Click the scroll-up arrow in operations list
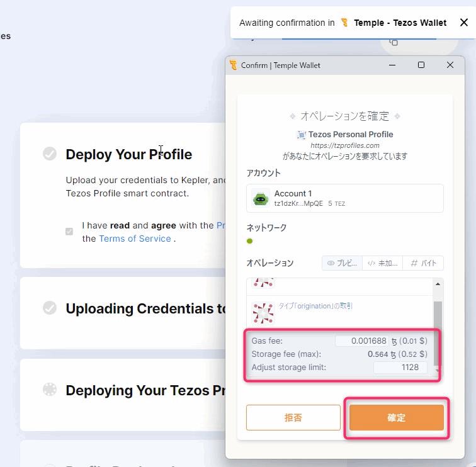 click(438, 284)
